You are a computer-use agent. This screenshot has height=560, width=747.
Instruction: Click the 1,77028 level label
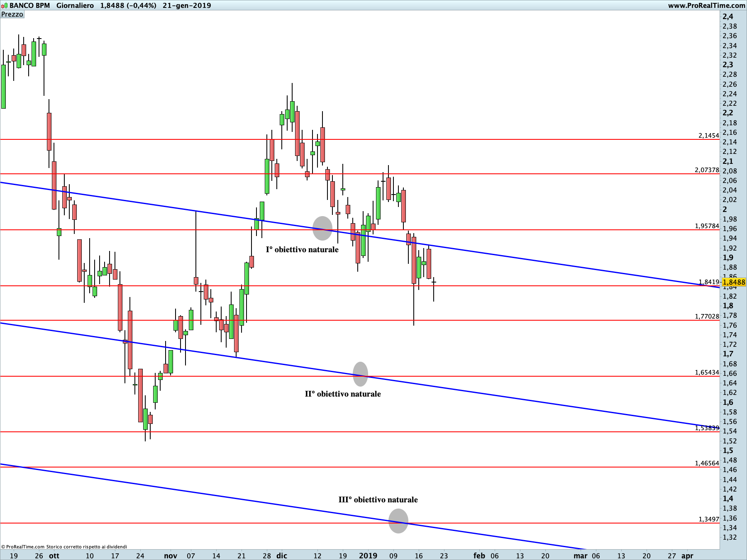pos(707,317)
